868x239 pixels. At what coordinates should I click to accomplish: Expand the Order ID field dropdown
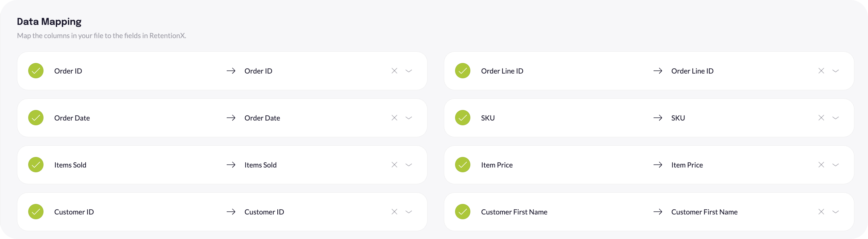point(409,71)
